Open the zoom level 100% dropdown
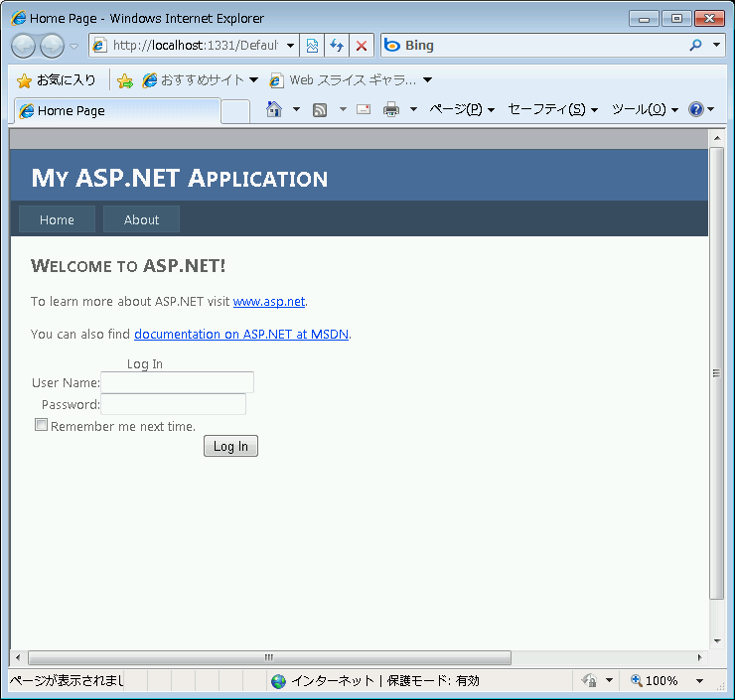Viewport: 735px width, 700px height. click(699, 681)
